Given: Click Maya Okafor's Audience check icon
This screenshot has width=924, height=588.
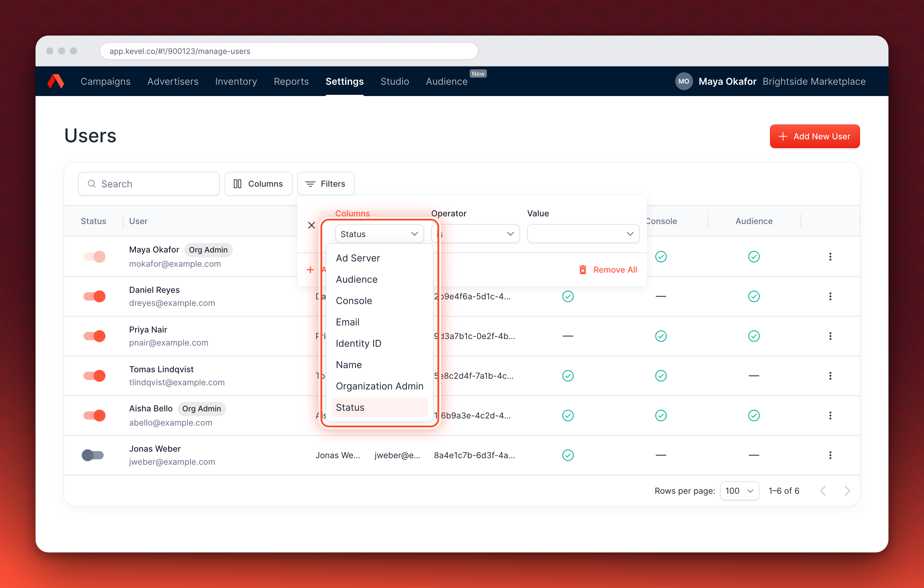Looking at the screenshot, I should point(754,257).
